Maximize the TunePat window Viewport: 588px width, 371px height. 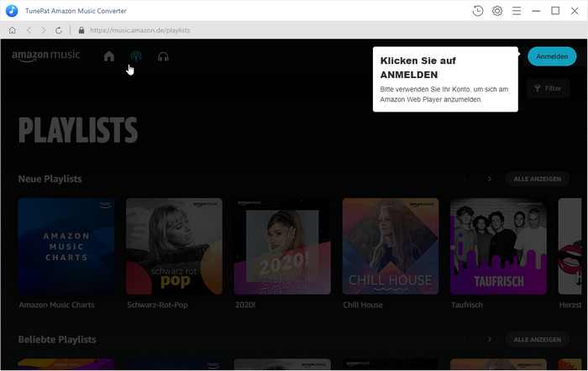pyautogui.click(x=555, y=11)
